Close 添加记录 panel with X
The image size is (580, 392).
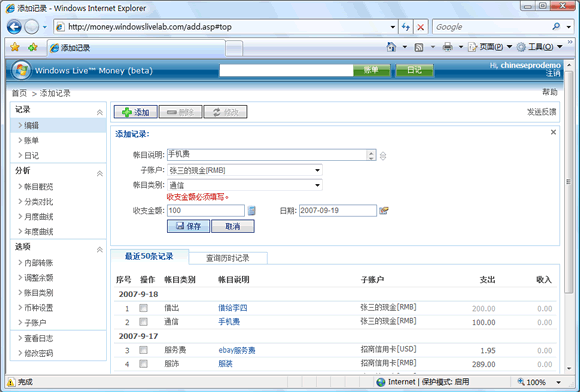click(x=553, y=132)
